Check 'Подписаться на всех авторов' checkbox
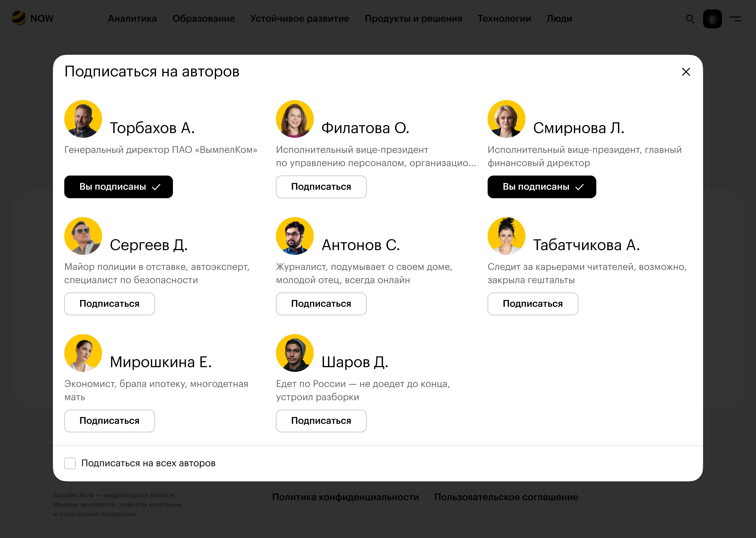Screen dimensions: 756x538 tap(70, 463)
